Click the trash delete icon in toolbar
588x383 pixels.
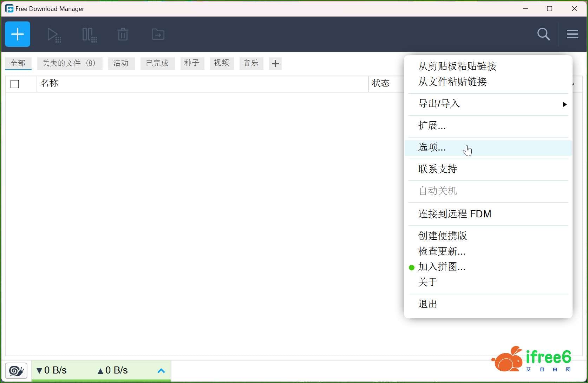pos(123,34)
